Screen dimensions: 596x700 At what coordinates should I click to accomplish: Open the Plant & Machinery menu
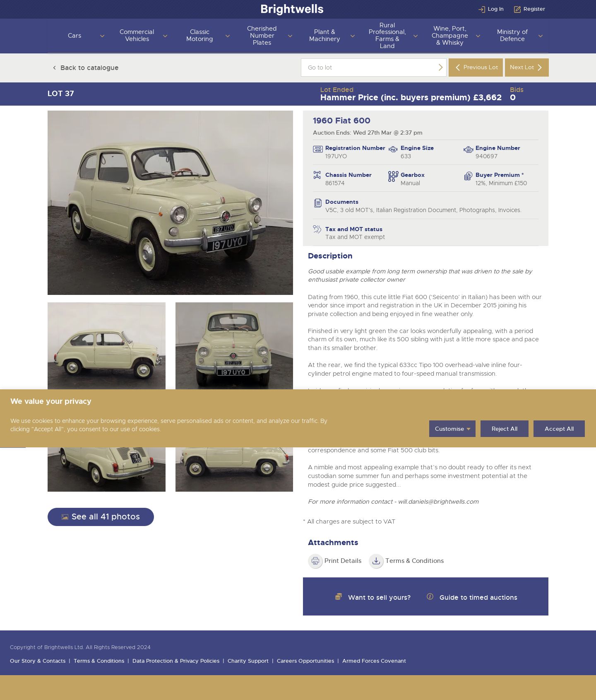(324, 36)
